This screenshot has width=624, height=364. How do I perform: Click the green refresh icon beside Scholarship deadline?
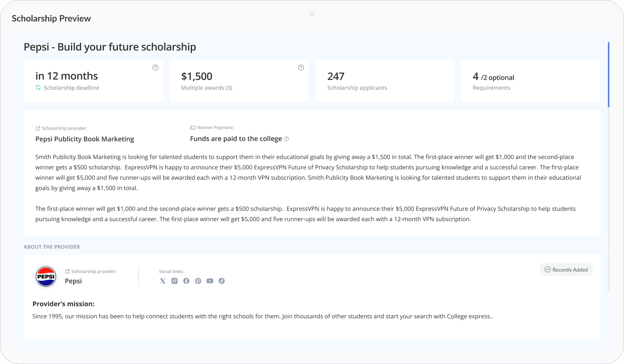(x=38, y=88)
